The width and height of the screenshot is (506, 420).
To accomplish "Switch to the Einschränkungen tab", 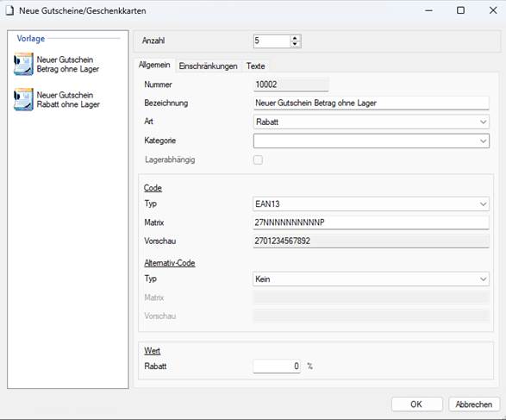I will (x=208, y=66).
